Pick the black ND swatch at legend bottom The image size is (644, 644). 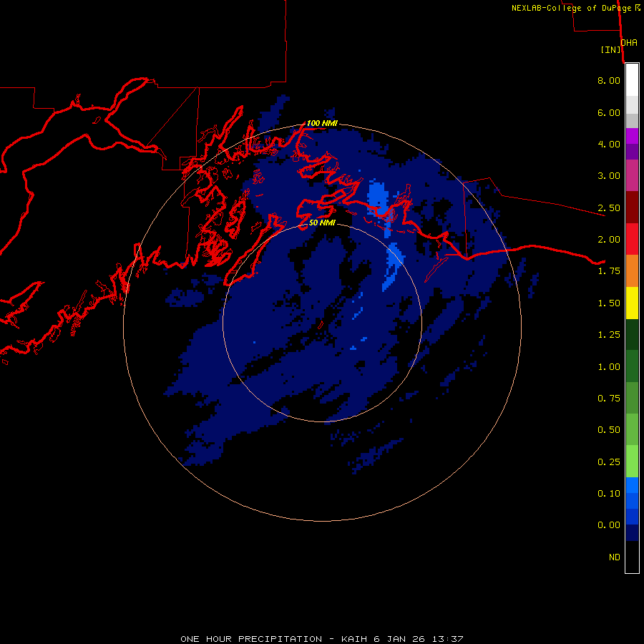[x=632, y=557]
